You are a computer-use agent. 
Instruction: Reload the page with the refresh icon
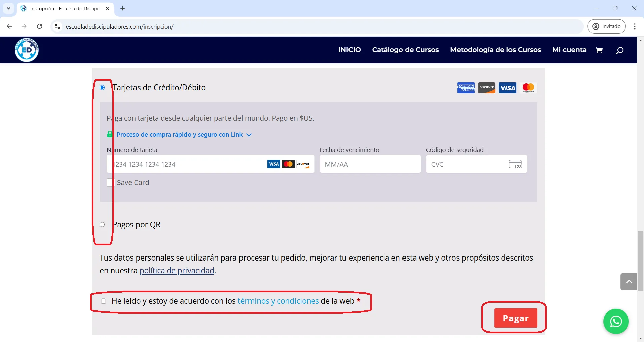(40, 26)
